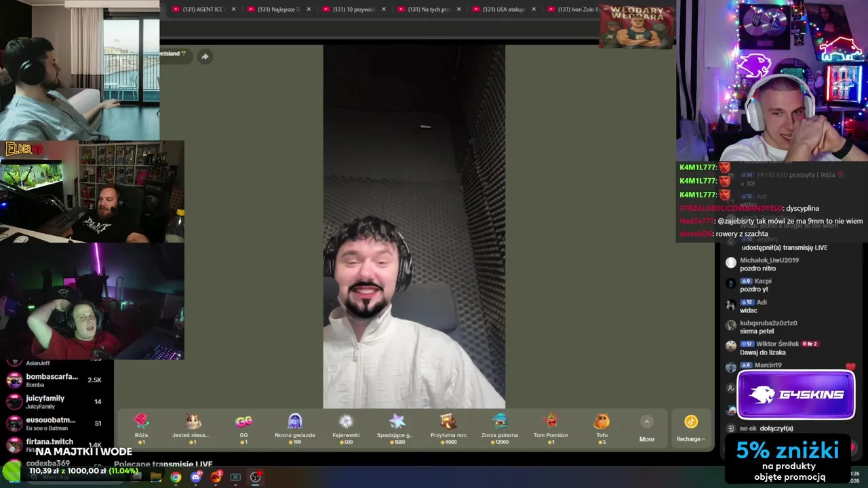Viewport: 868px width, 488px height.
Task: Send the Tom Pomidor gift
Action: (551, 428)
